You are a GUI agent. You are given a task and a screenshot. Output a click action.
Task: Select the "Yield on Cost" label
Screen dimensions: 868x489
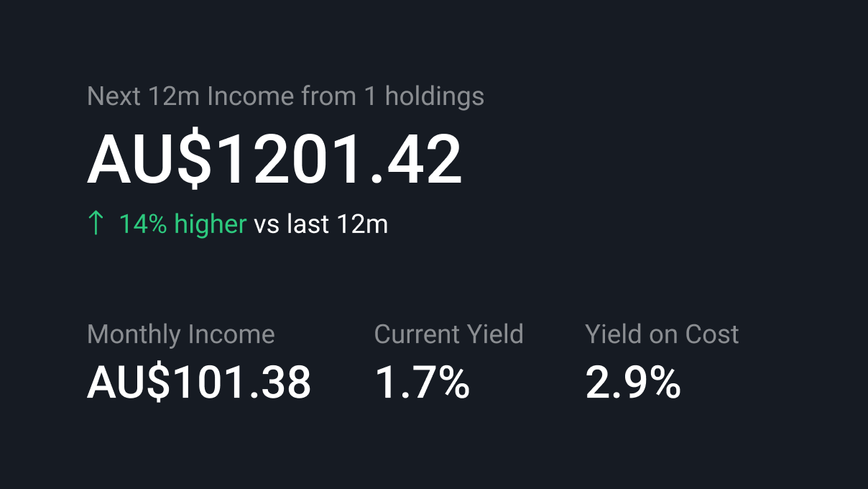(x=662, y=334)
